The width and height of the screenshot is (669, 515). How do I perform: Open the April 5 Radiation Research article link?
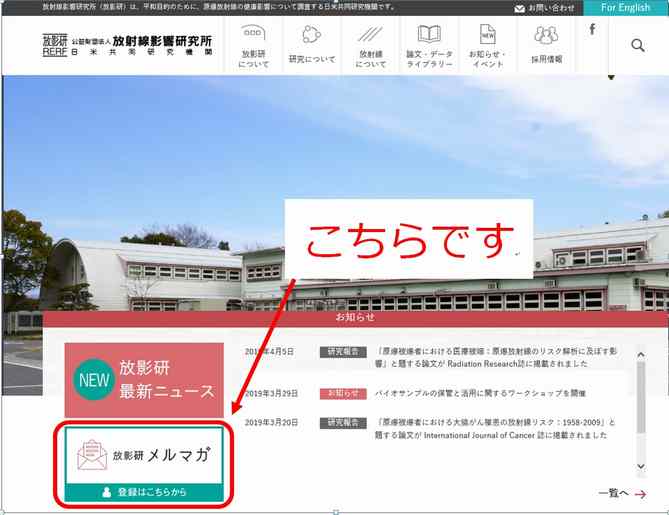click(x=497, y=358)
